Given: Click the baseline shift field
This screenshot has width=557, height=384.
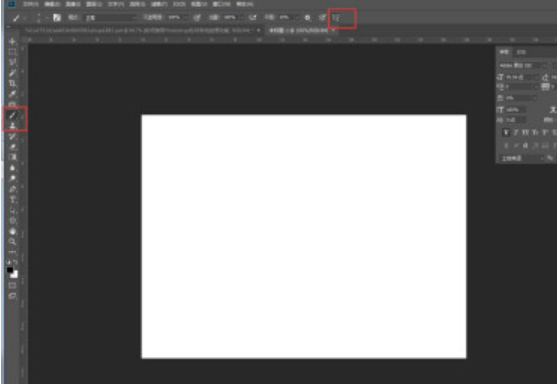Looking at the screenshot, I should (515, 120).
